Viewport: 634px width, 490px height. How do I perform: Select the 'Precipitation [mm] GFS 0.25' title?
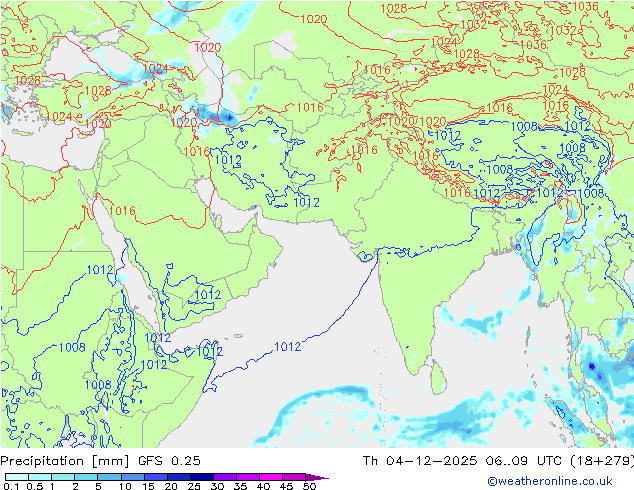pyautogui.click(x=100, y=461)
